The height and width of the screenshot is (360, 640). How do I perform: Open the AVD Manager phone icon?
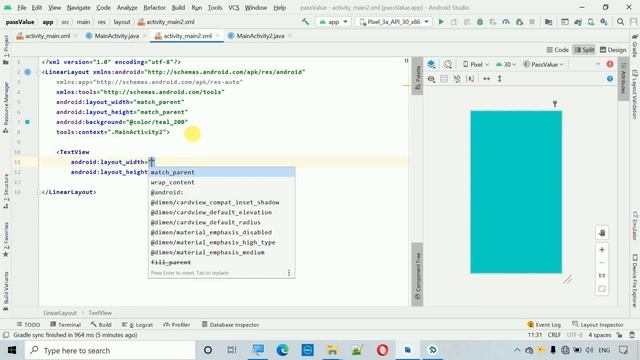point(591,22)
